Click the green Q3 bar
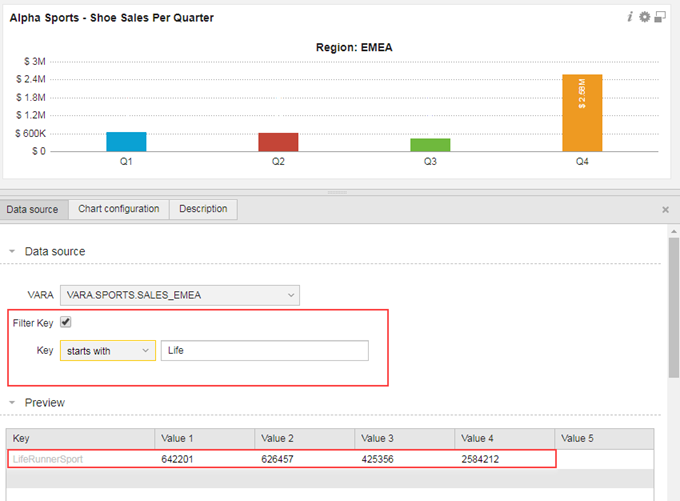Screen dimensions: 680x501 point(430,145)
